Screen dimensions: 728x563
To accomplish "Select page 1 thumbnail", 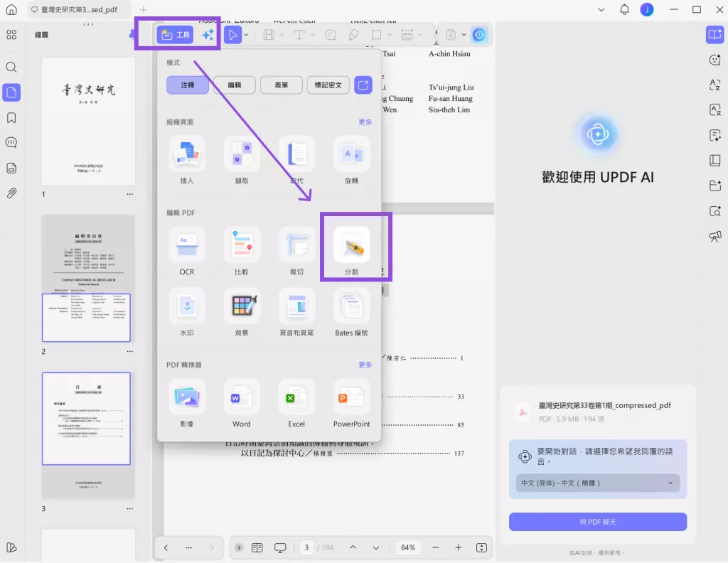I will pos(88,121).
